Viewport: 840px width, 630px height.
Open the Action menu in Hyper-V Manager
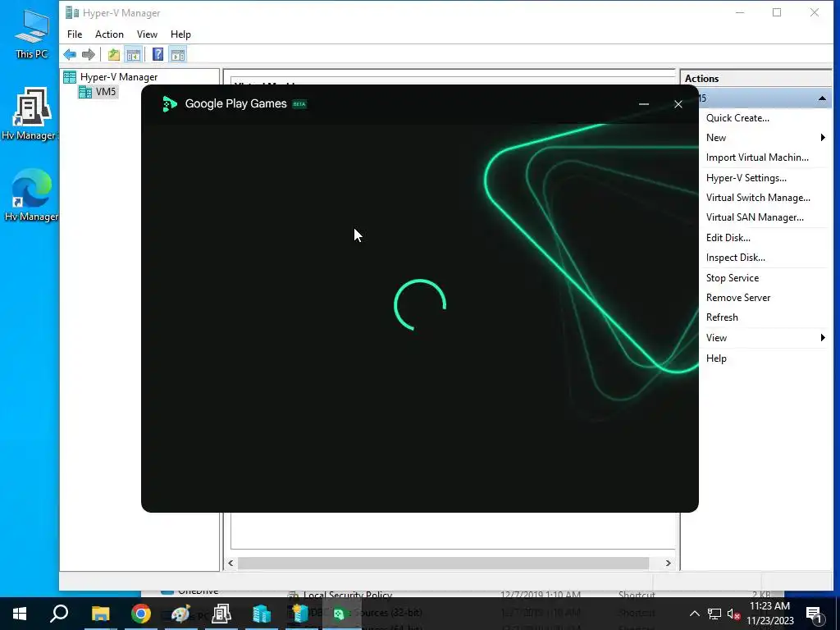click(109, 34)
